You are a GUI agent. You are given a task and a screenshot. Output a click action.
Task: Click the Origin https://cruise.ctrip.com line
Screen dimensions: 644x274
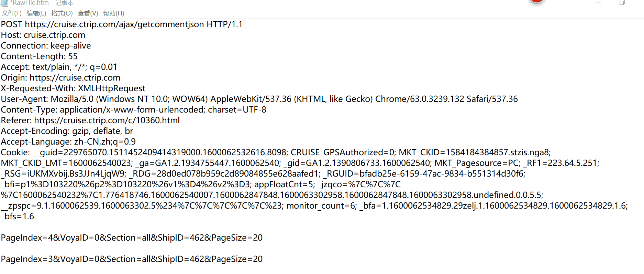pyautogui.click(x=60, y=78)
